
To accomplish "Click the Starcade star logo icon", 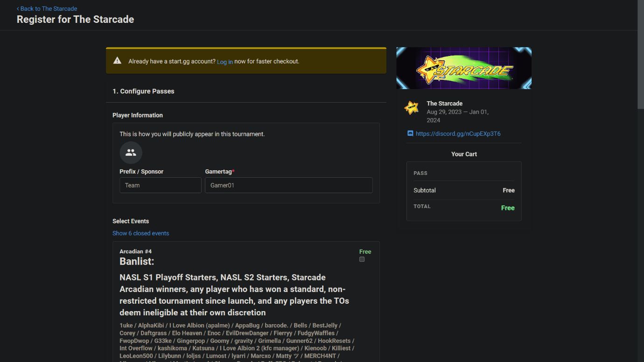I will pyautogui.click(x=411, y=108).
